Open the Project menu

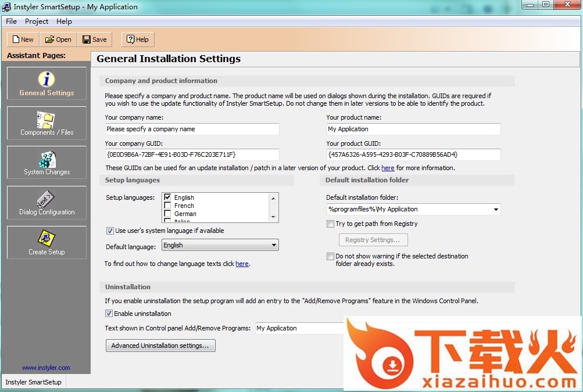point(37,21)
